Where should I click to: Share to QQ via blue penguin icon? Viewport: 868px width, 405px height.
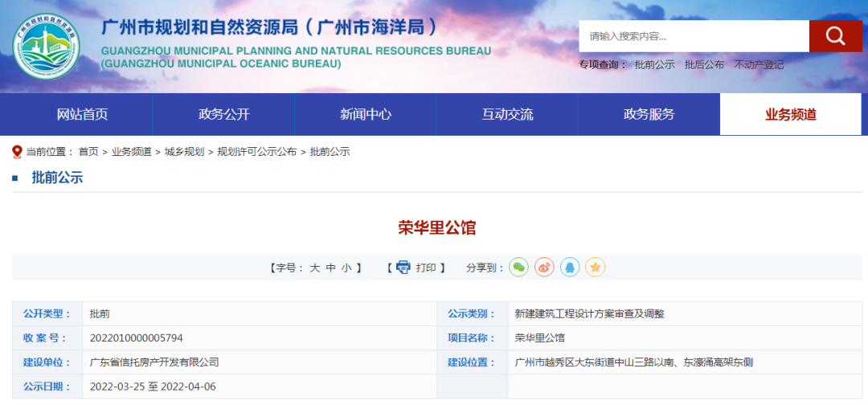point(570,268)
